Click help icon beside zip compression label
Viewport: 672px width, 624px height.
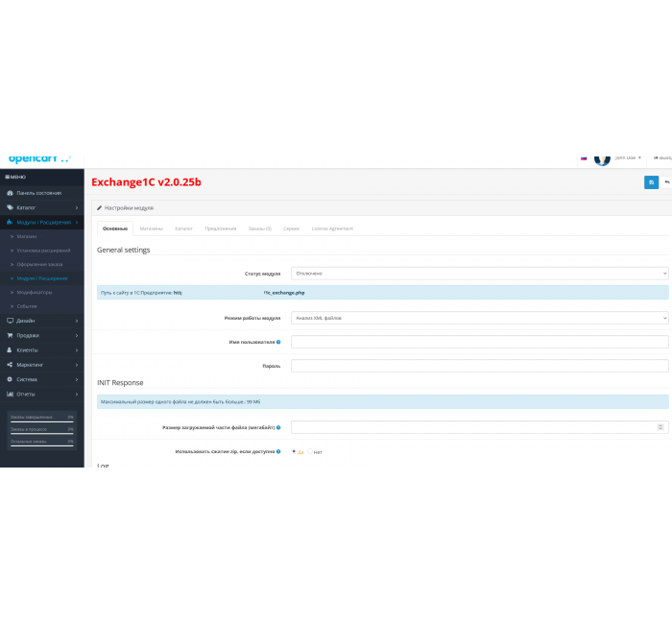(x=278, y=451)
